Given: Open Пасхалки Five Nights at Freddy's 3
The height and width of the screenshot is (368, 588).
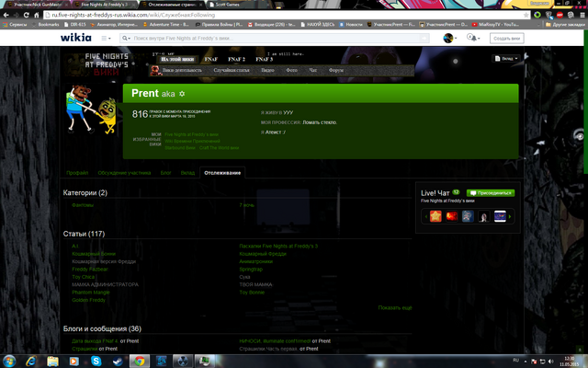Looking at the screenshot, I should (278, 246).
